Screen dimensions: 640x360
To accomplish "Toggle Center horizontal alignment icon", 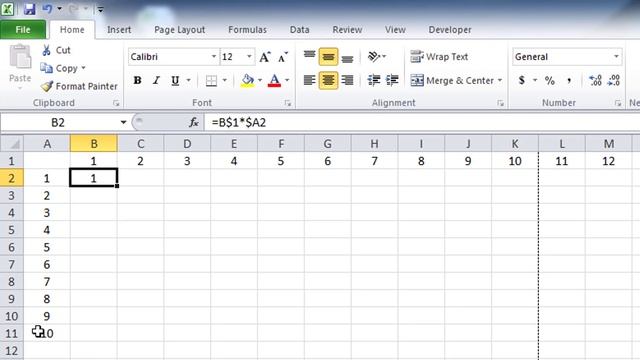I will click(328, 80).
